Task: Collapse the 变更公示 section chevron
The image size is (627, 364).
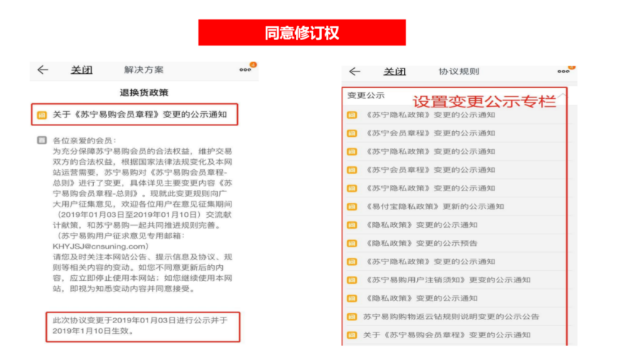Action: click(563, 95)
